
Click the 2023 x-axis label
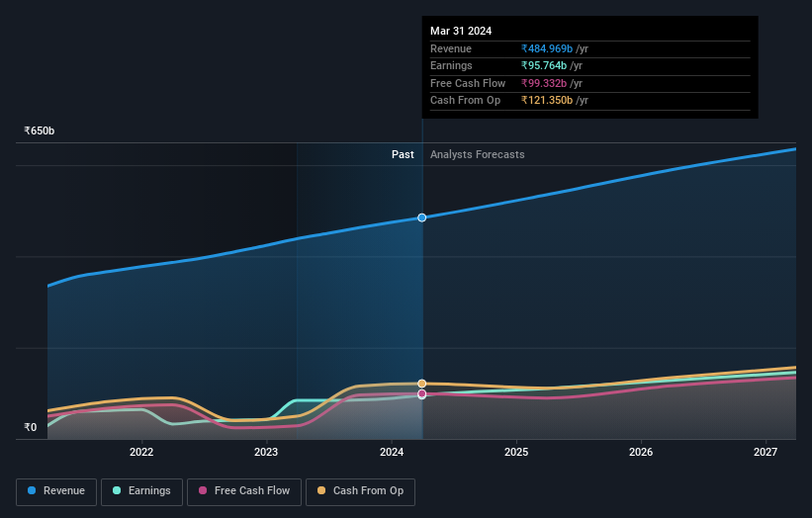[x=266, y=453]
